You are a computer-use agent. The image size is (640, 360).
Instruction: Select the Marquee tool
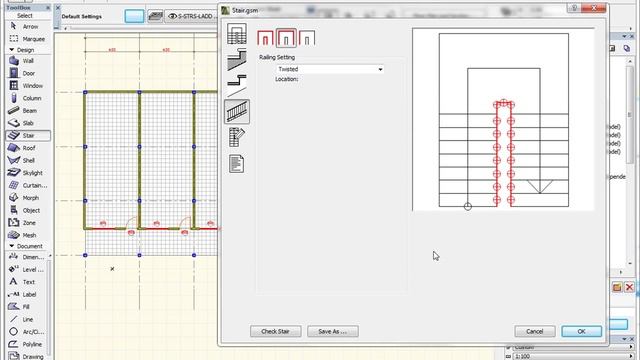point(28,39)
